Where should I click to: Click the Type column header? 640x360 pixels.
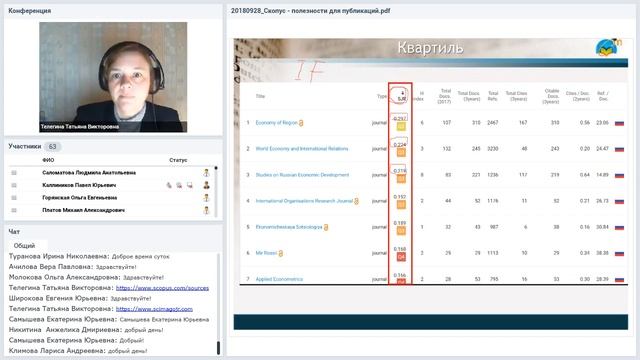coord(381,96)
